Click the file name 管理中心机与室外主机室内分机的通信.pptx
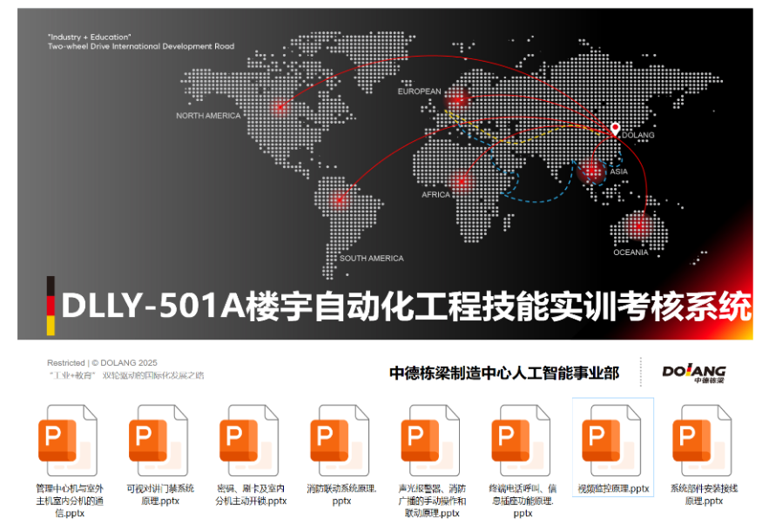The height and width of the screenshot is (532, 769). pos(70,501)
